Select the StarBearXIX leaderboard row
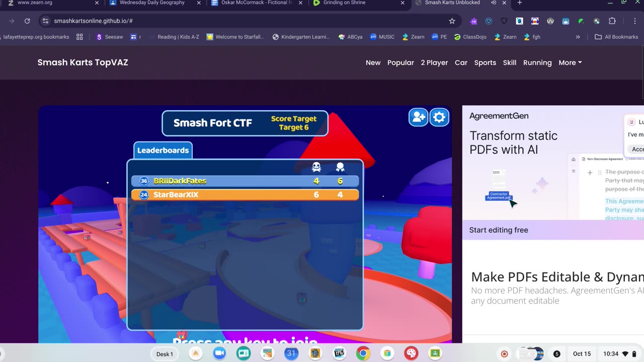Viewport: 644px width, 362px height. 245,195
